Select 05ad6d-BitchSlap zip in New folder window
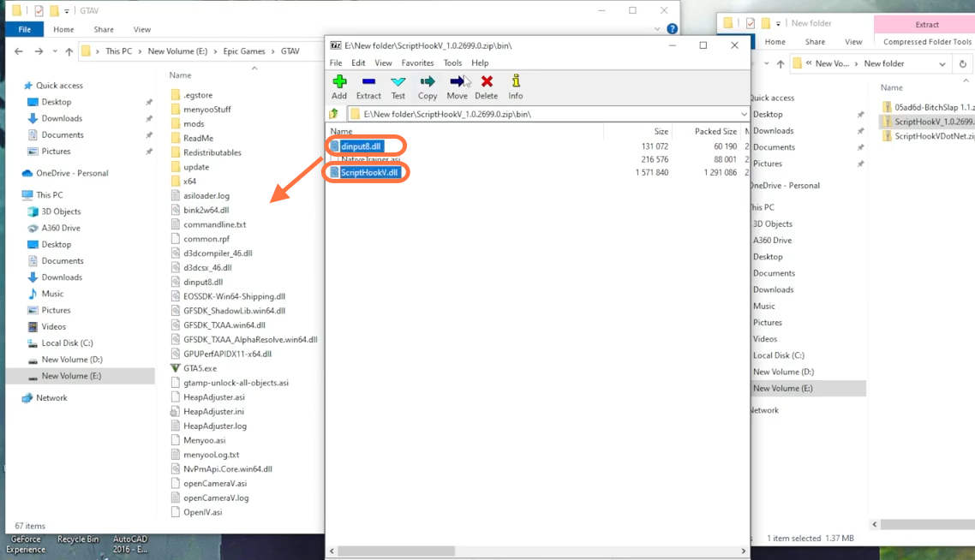This screenshot has width=975, height=560. pos(929,108)
